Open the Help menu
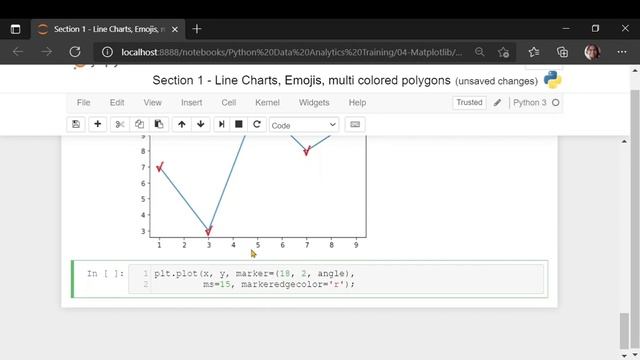This screenshot has height=360, width=640. tap(357, 102)
